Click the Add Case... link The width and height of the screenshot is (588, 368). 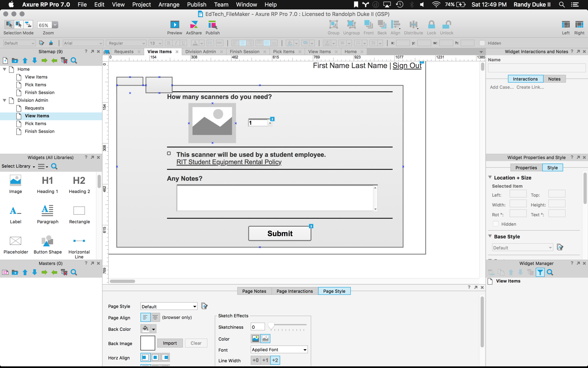click(x=502, y=87)
